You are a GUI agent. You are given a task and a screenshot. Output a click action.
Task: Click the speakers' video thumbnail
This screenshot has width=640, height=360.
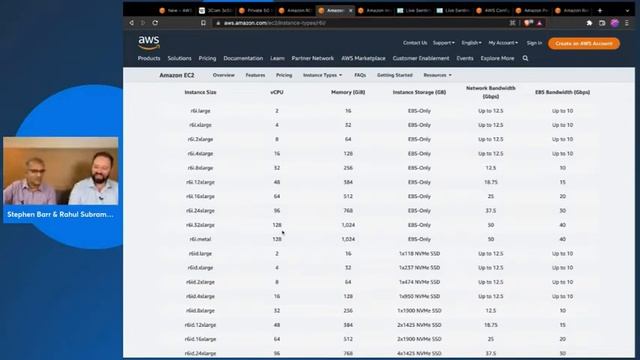(61, 171)
